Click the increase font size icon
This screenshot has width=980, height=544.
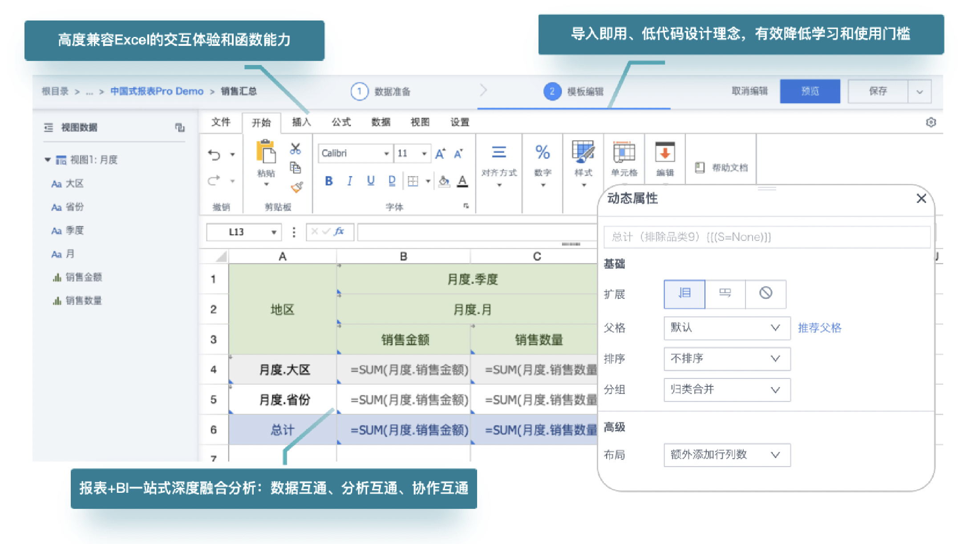(x=440, y=154)
